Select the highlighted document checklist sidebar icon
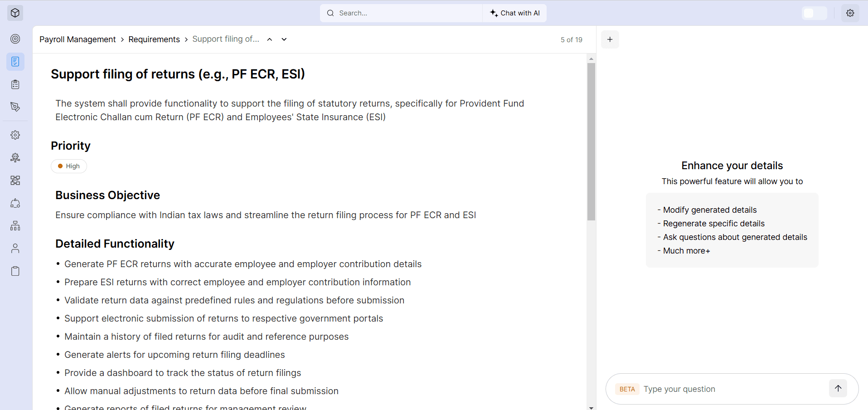The width and height of the screenshot is (868, 410). (x=15, y=62)
